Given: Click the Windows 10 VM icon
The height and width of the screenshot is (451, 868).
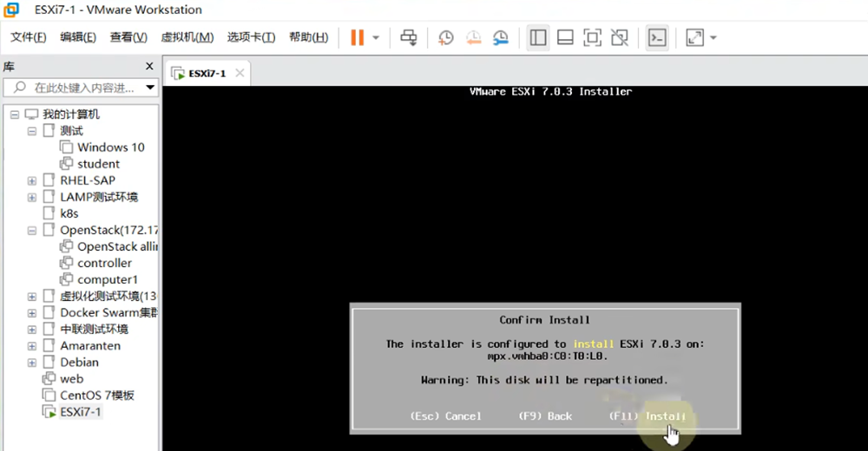Looking at the screenshot, I should point(67,147).
